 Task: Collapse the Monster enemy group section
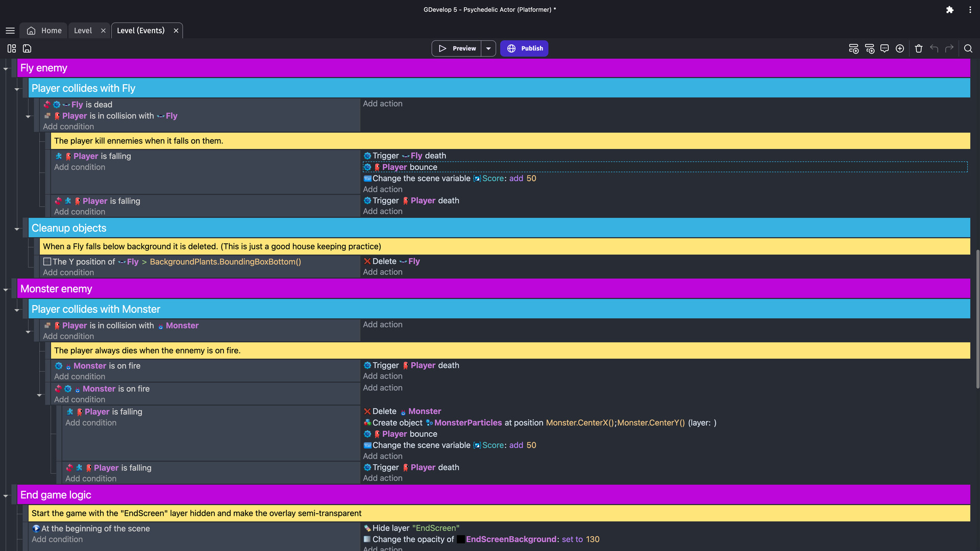click(x=6, y=289)
